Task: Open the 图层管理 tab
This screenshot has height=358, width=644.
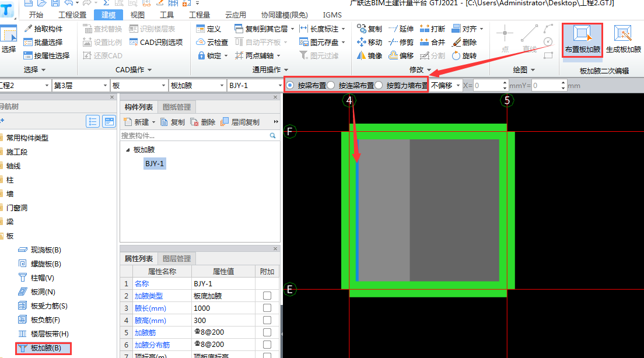Action: click(x=177, y=259)
